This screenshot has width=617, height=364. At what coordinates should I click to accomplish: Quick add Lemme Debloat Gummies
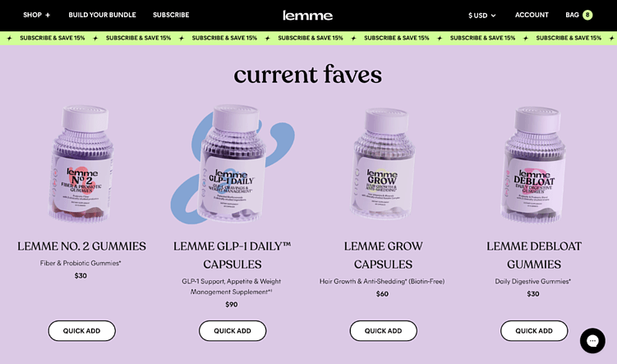point(534,330)
